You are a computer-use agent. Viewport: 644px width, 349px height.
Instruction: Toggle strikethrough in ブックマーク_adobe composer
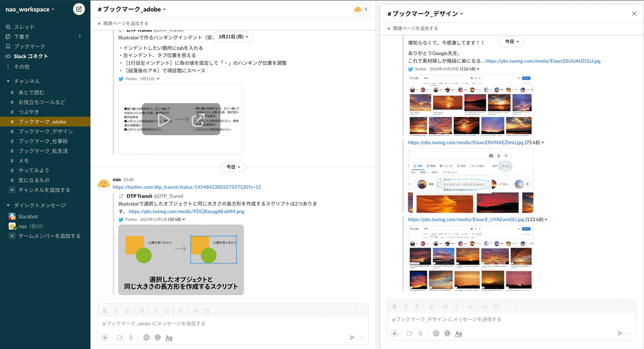[x=127, y=311]
